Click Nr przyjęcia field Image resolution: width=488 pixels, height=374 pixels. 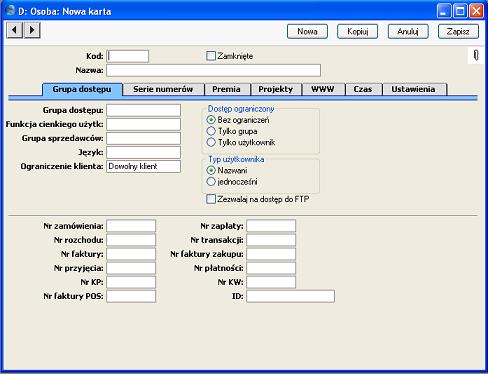[x=131, y=268]
